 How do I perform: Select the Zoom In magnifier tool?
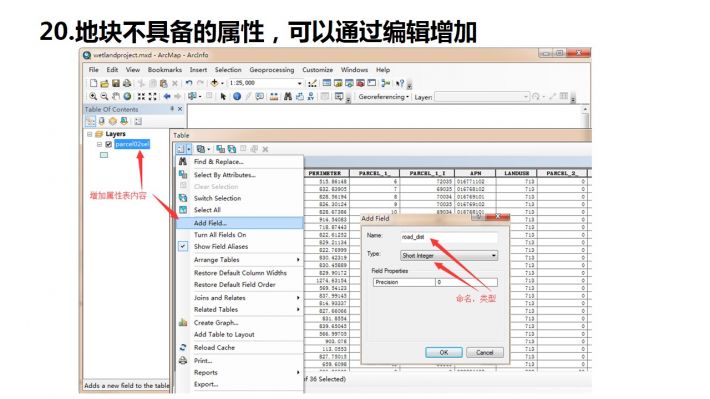(x=93, y=96)
